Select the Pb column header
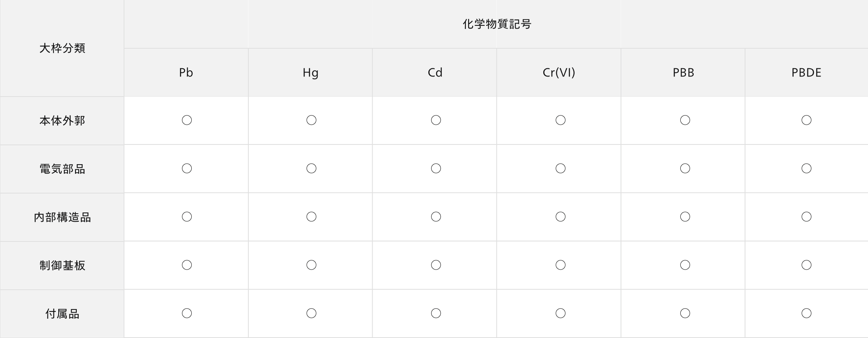Screen dimensions: 868x338 pos(186,72)
